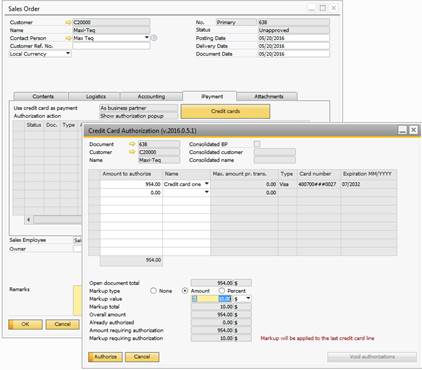Minimize the Credit Card Authorization window

point(403,130)
